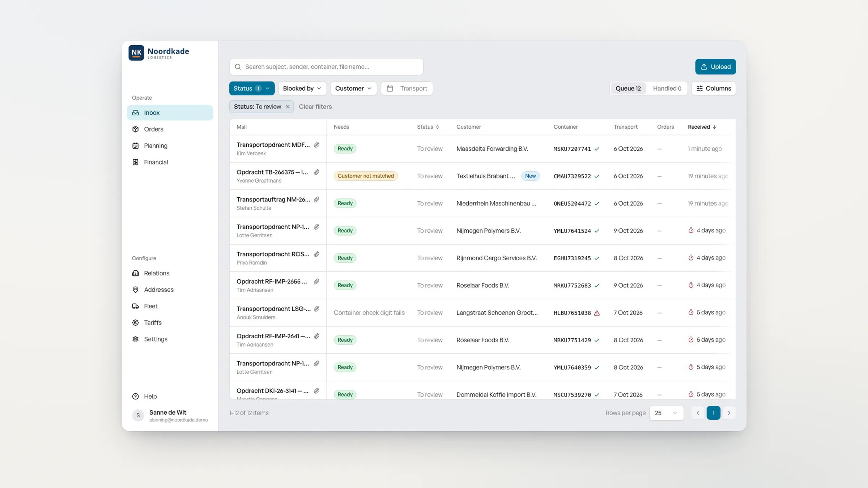This screenshot has width=868, height=488.
Task: Click the Settings gear icon
Action: click(x=136, y=339)
